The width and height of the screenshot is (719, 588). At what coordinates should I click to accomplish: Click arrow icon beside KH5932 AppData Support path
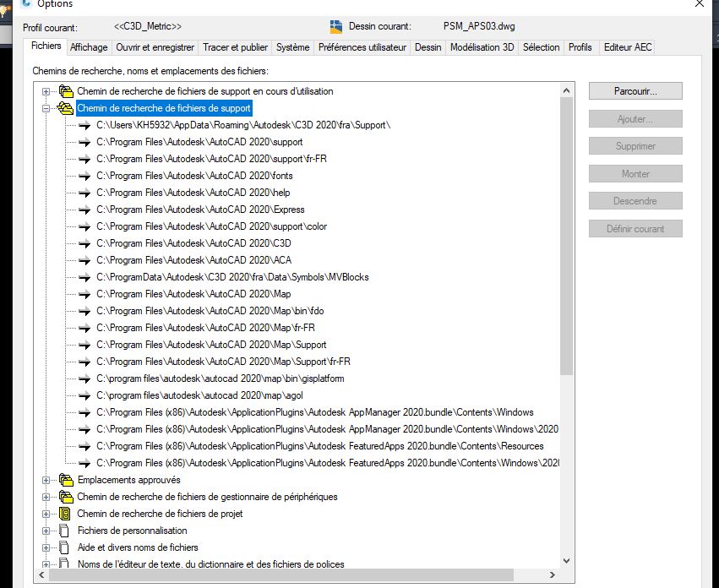coord(84,125)
